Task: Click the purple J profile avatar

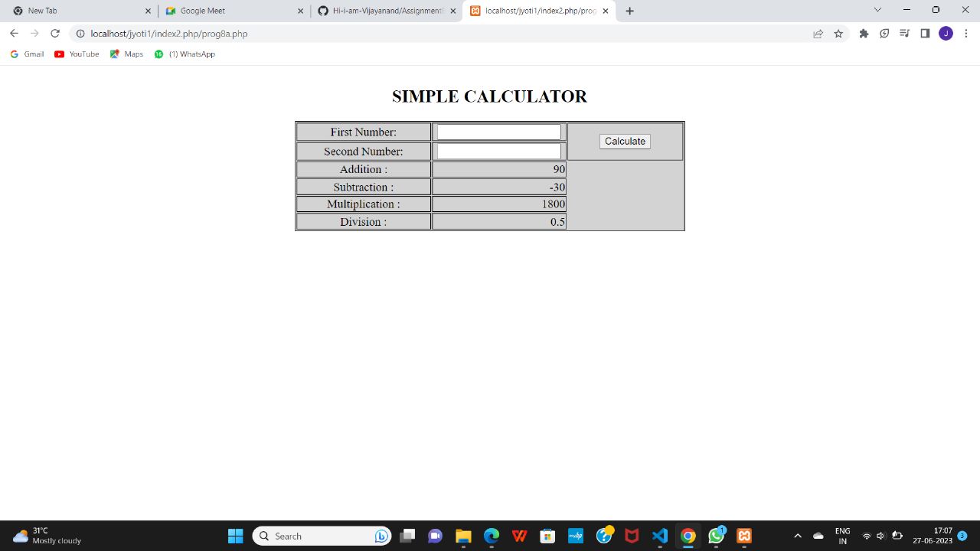Action: [x=946, y=34]
